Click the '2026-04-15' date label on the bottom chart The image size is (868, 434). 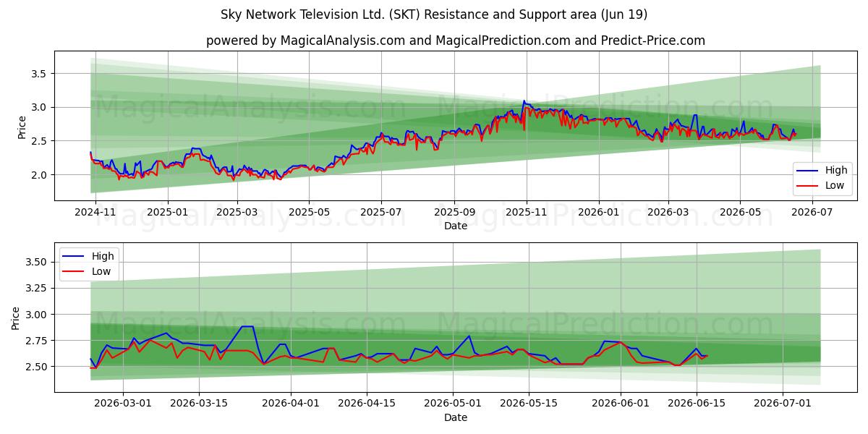pos(367,404)
